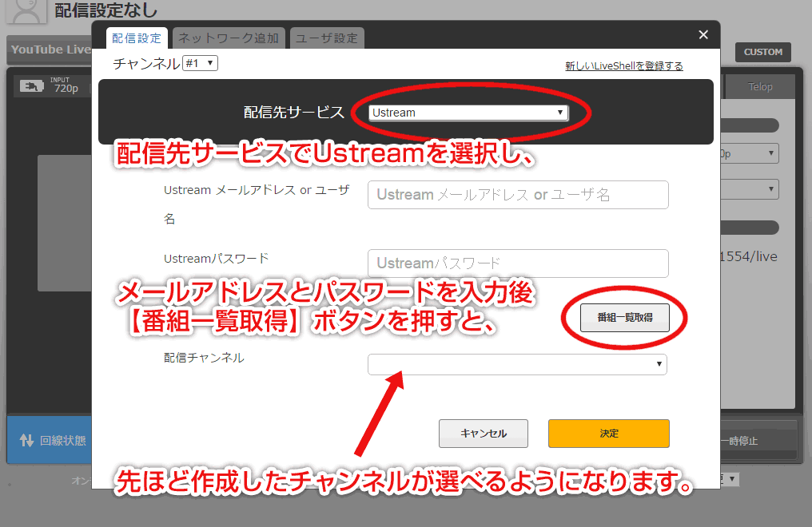Confirm with the orange 決定 button

point(608,434)
